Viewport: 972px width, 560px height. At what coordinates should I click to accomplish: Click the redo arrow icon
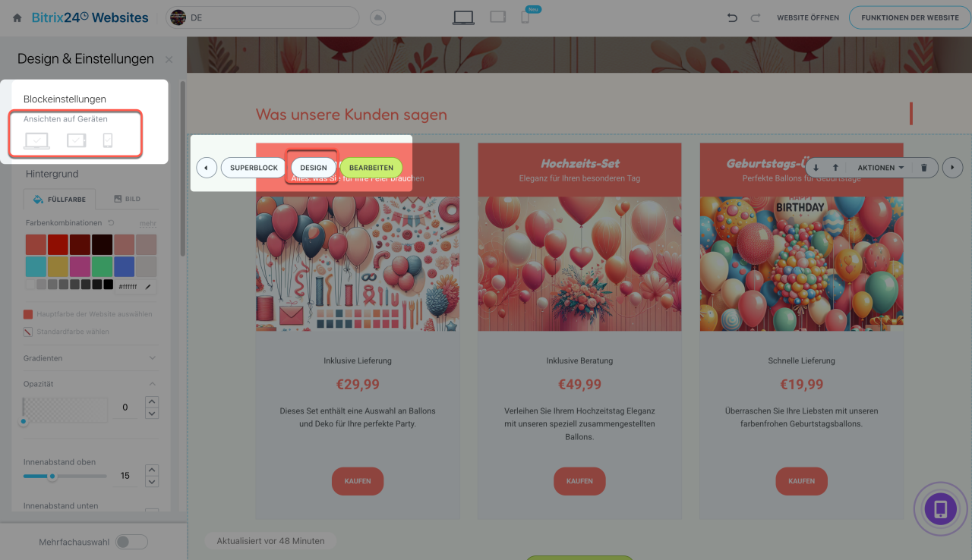[x=755, y=17]
